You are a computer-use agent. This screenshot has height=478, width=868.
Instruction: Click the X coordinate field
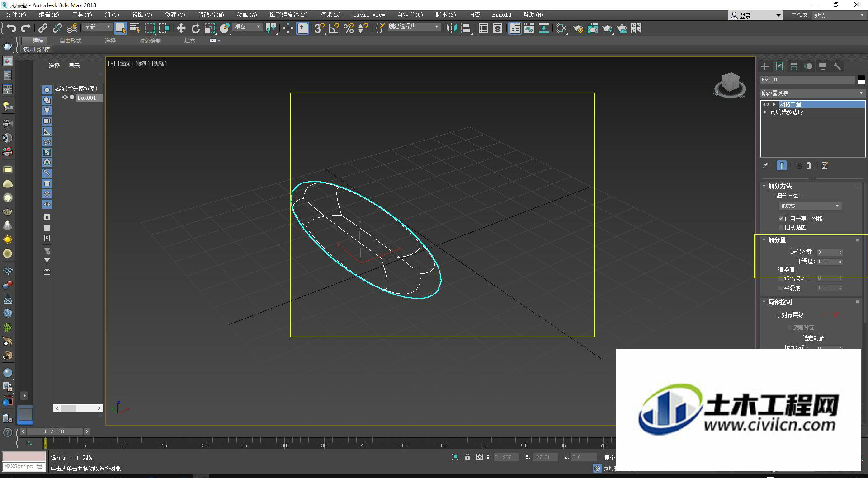(x=506, y=457)
